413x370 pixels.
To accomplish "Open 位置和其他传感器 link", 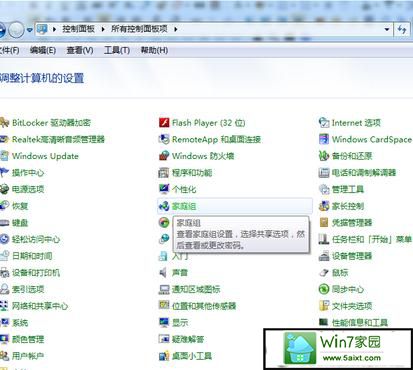I will 204,306.
